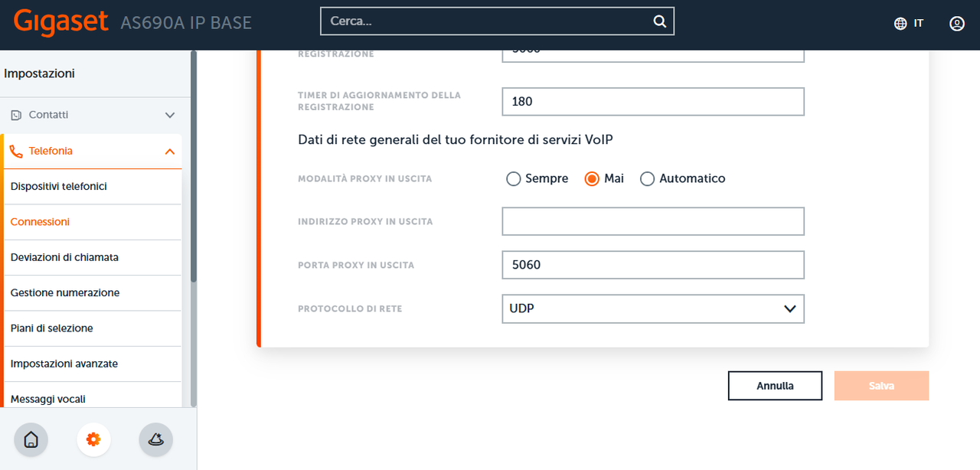Screen dimensions: 980x470
Task: Focus the Indirizzo proxy in uscita field
Action: pyautogui.click(x=653, y=221)
